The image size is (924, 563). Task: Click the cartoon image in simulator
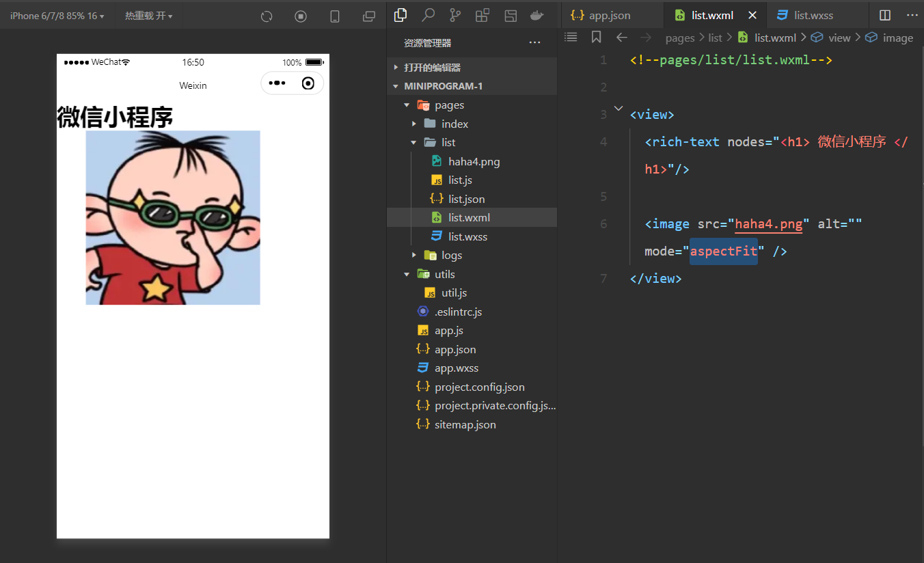(x=173, y=217)
